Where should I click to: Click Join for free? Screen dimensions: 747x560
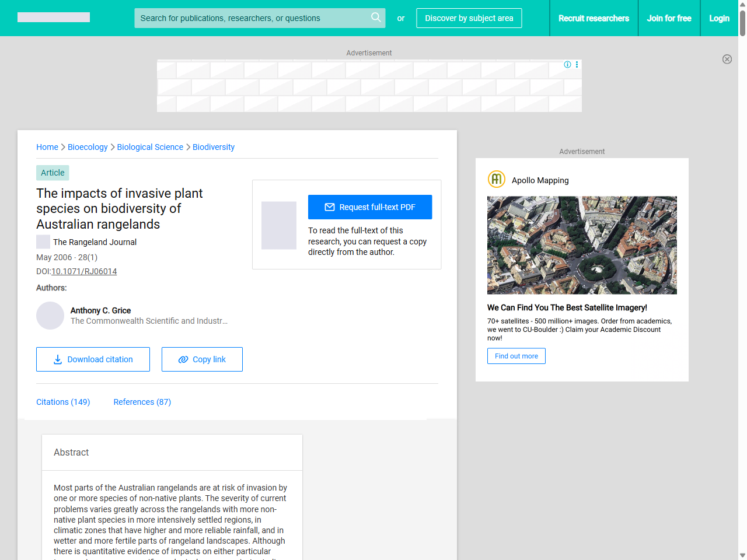coord(669,18)
